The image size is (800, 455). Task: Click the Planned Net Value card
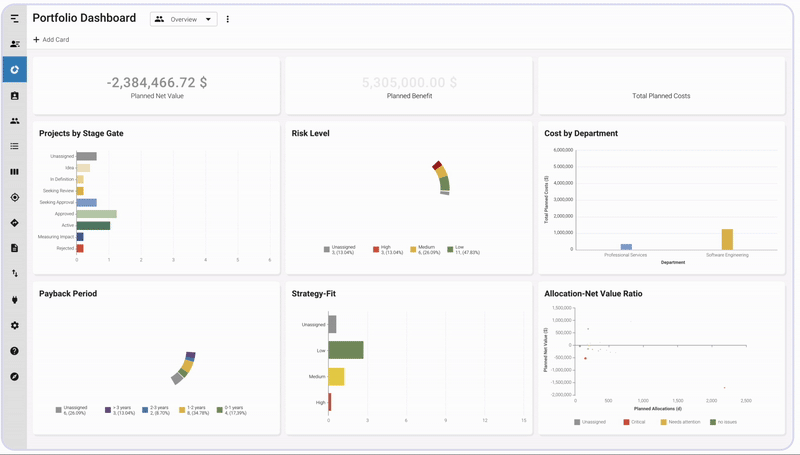pos(156,86)
